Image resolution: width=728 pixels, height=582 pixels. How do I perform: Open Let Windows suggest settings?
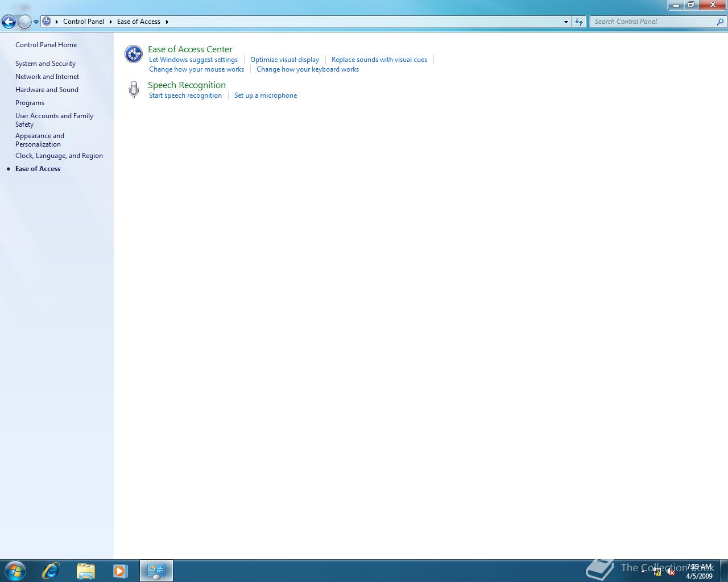(193, 60)
